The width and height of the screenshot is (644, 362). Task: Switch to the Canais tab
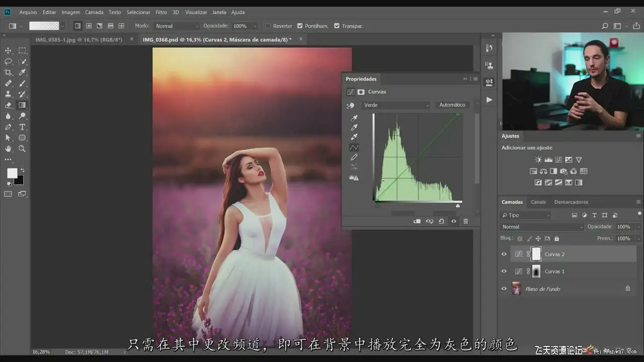point(538,202)
